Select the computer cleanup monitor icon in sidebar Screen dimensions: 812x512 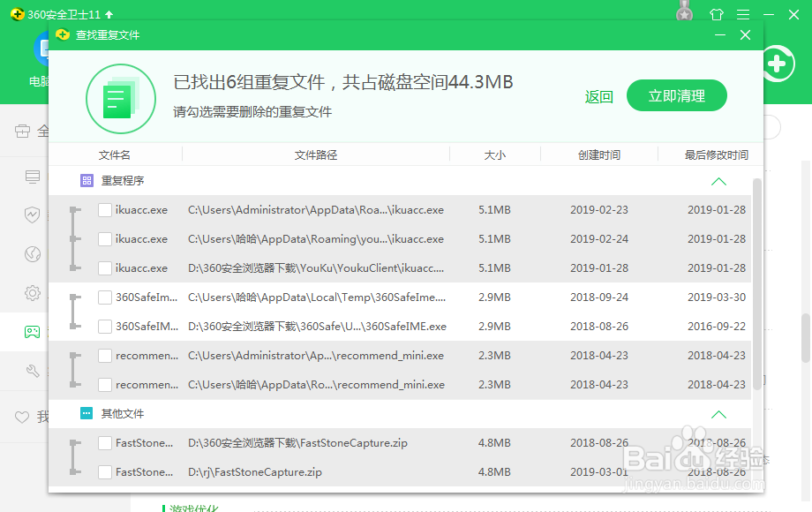tap(33, 177)
